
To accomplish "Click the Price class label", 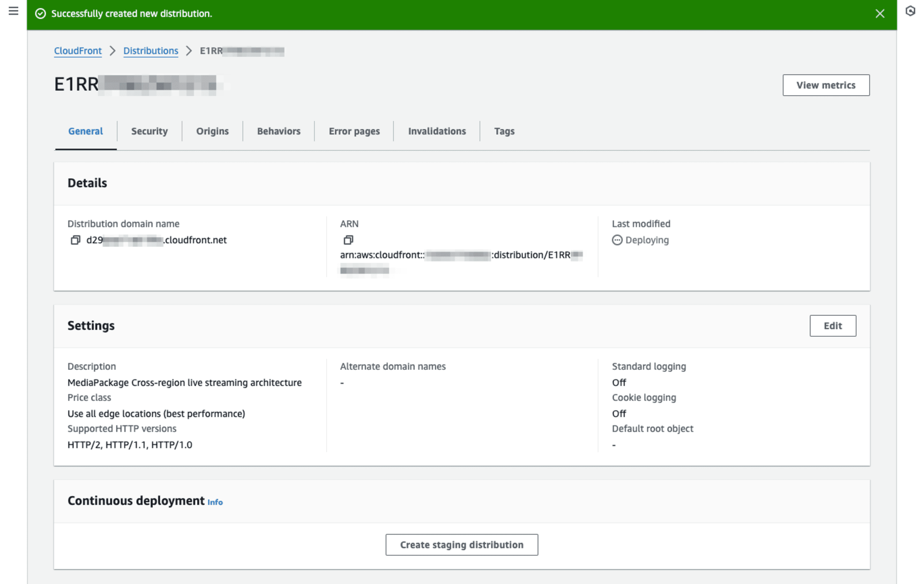I will coord(89,398).
